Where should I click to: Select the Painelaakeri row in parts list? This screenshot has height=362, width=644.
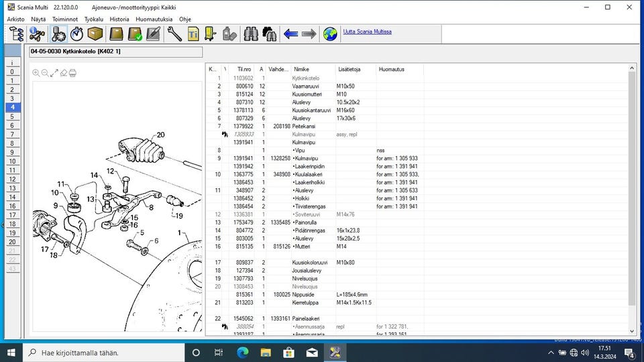306,318
